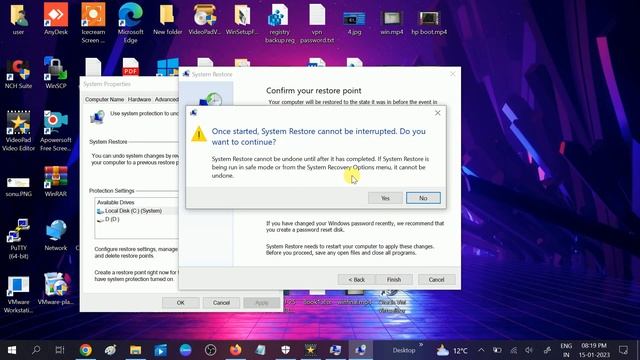Open registry backup.reg file icon
This screenshot has height=360, width=640.
280,23
